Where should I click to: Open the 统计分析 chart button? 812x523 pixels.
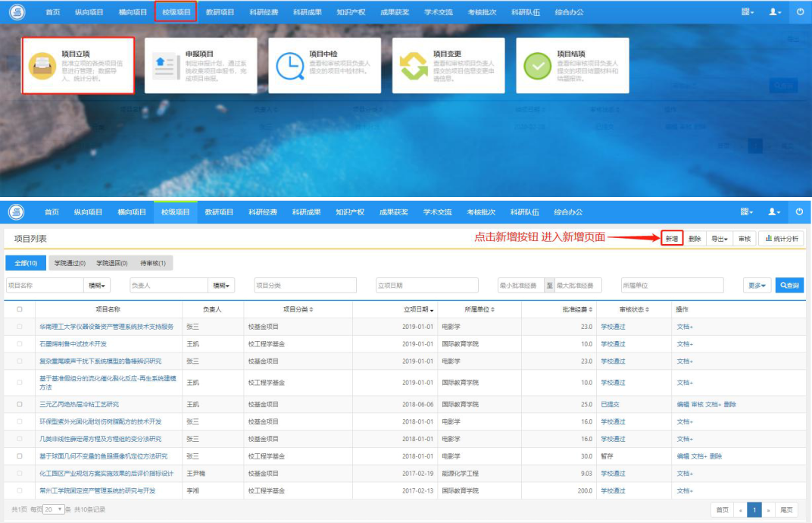782,239
